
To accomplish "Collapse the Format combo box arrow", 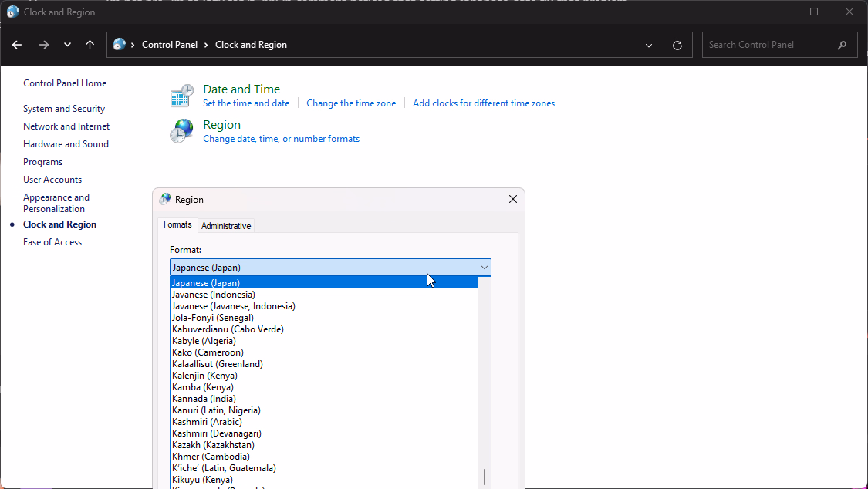I will 484,268.
